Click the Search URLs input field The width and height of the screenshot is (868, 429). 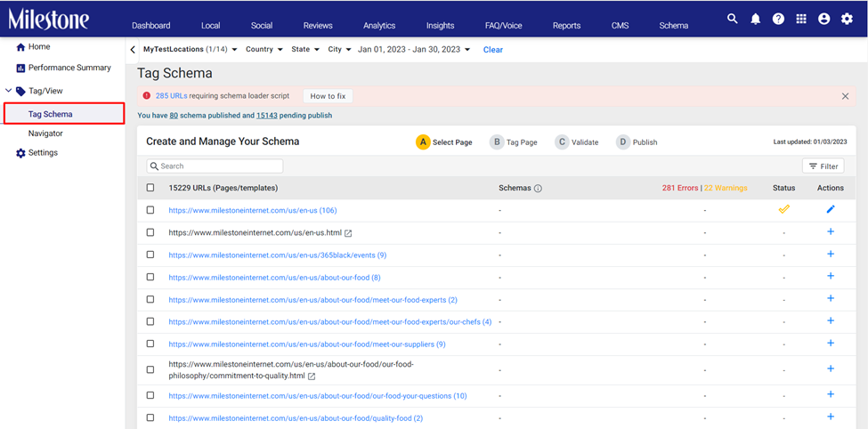coord(215,166)
